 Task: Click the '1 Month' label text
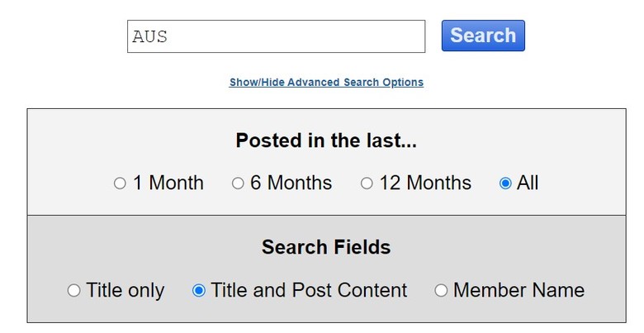pyautogui.click(x=168, y=183)
